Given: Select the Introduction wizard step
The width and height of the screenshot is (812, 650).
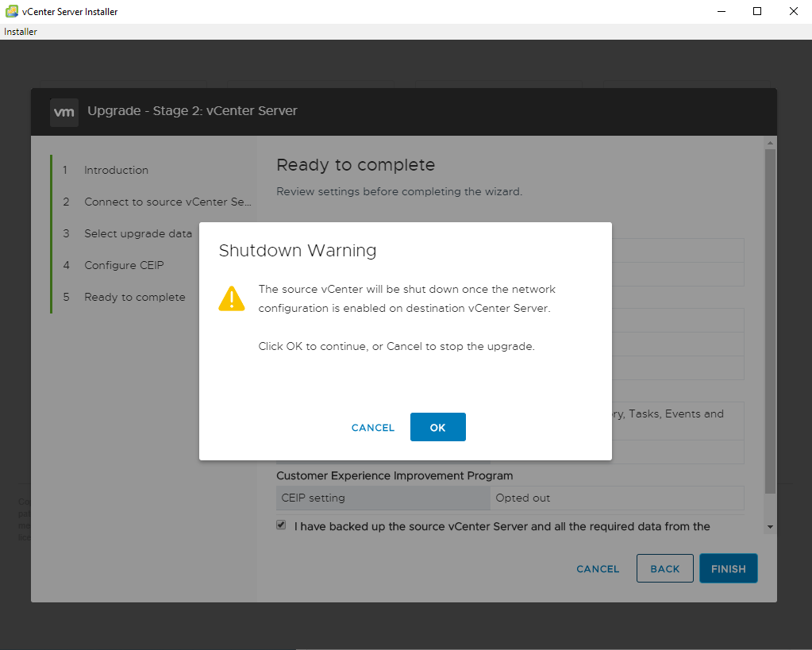Looking at the screenshot, I should tap(116, 170).
